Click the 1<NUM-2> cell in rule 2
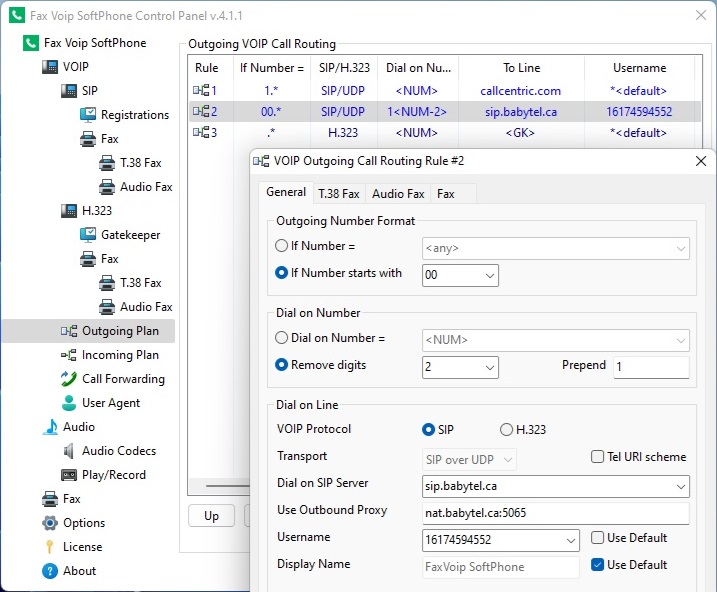This screenshot has height=592, width=717. click(x=417, y=112)
